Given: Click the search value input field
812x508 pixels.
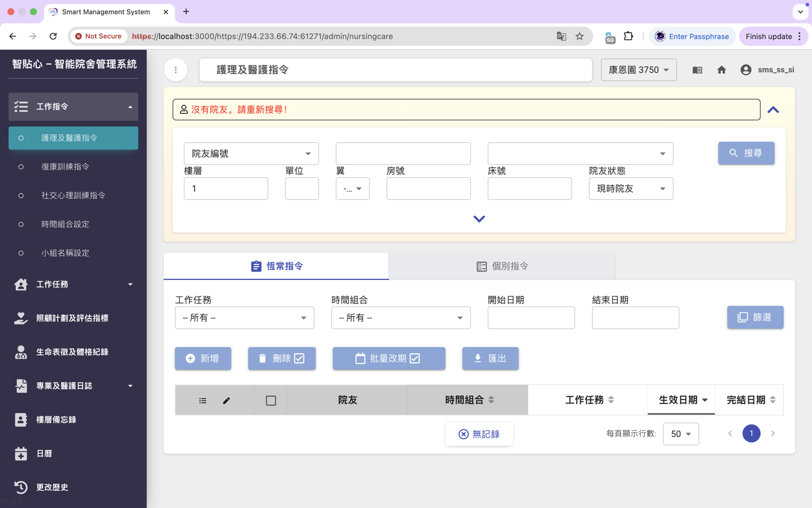Looking at the screenshot, I should click(403, 154).
